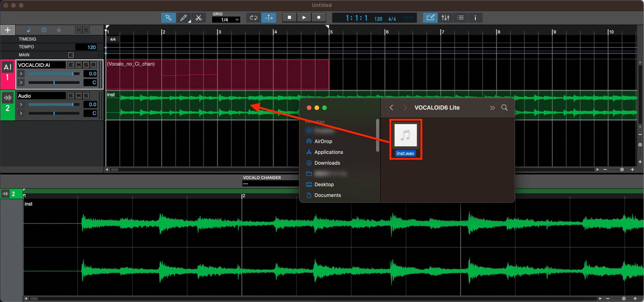Click the plus icon to add a track

(x=7, y=30)
